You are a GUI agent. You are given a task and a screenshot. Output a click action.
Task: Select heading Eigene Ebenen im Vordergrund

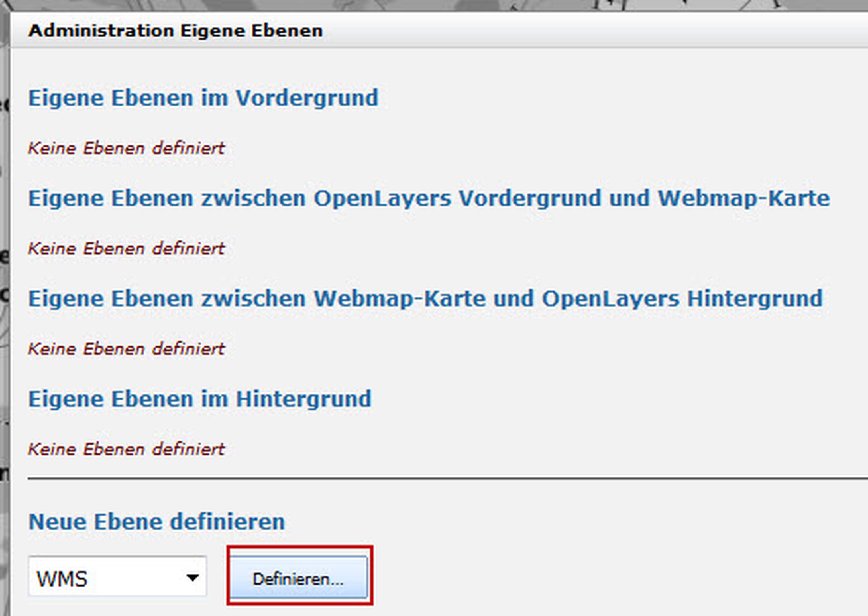[203, 98]
